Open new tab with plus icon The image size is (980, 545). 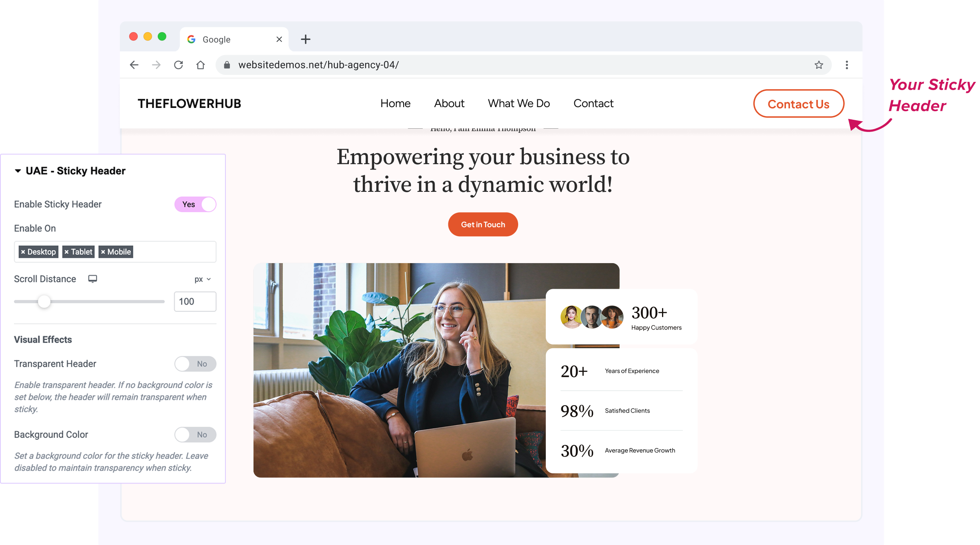305,39
